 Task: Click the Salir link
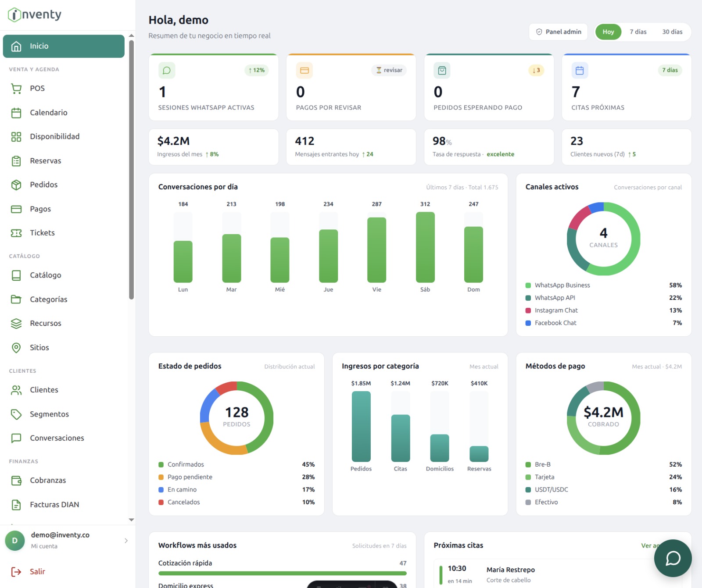coord(37,571)
